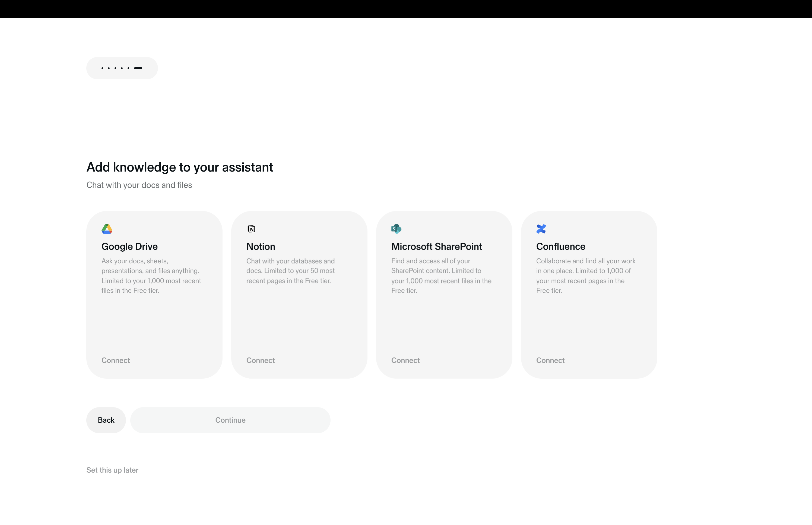Click the Google Drive logo icon
The image size is (812, 525).
click(107, 229)
